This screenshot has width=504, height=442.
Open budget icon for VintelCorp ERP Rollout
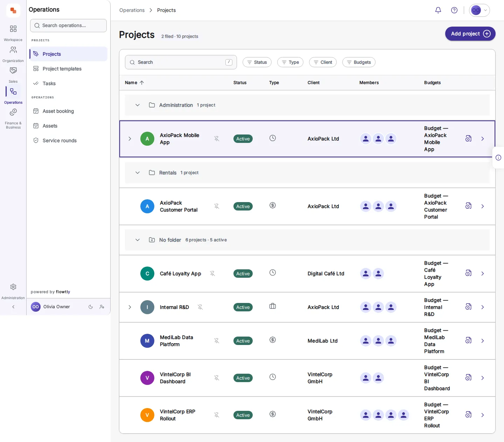point(468,415)
